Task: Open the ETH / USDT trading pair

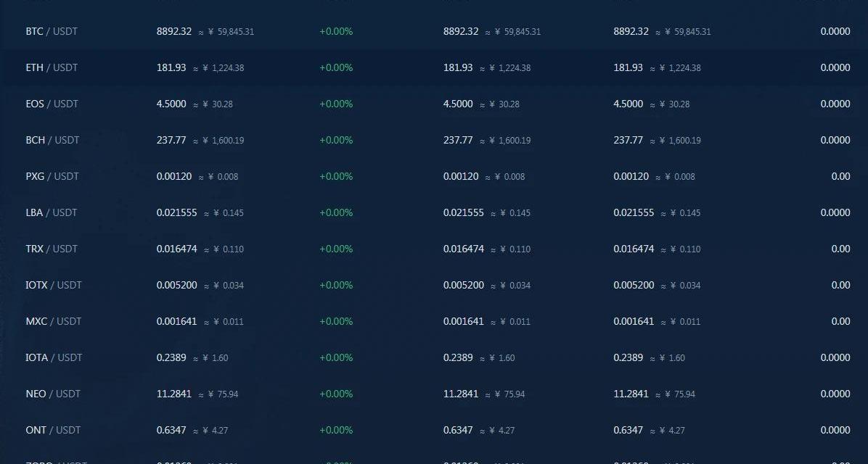Action: click(x=52, y=68)
